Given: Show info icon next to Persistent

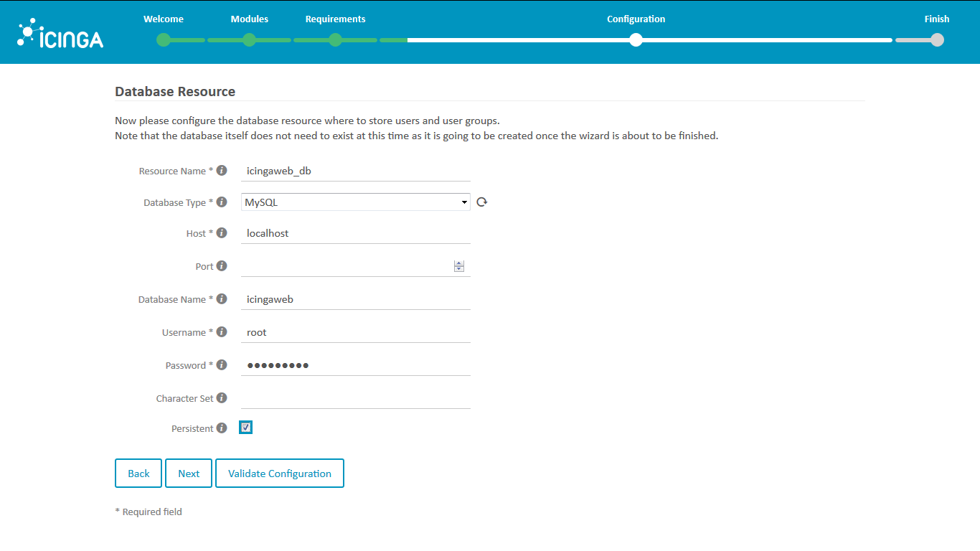Looking at the screenshot, I should pyautogui.click(x=222, y=428).
